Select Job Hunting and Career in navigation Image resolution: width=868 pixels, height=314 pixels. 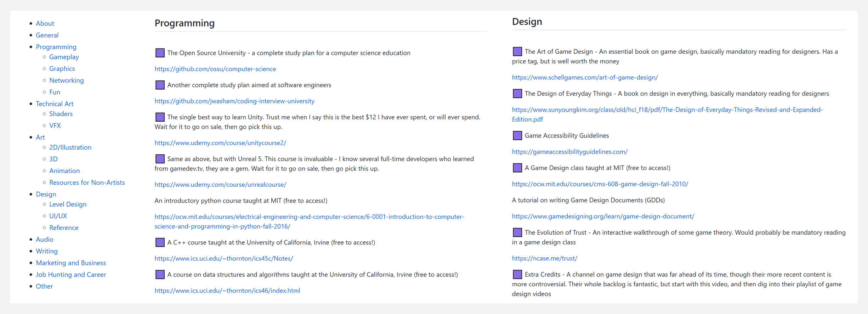[71, 275]
